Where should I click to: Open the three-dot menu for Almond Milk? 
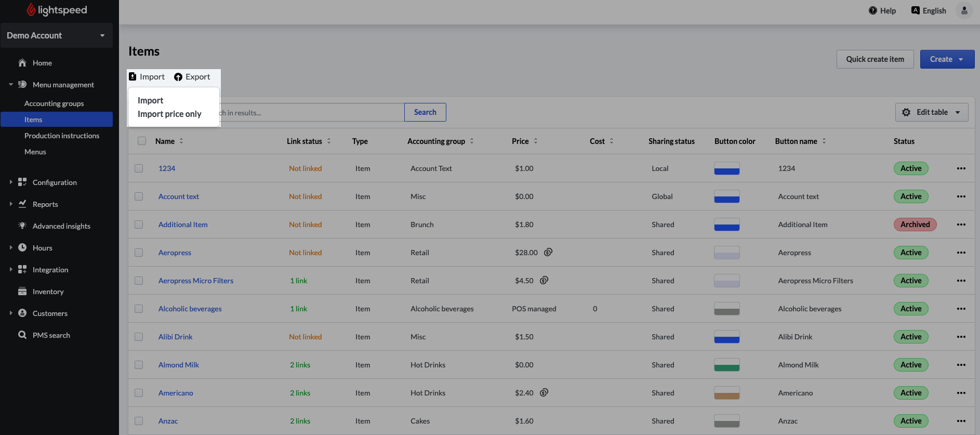(961, 365)
